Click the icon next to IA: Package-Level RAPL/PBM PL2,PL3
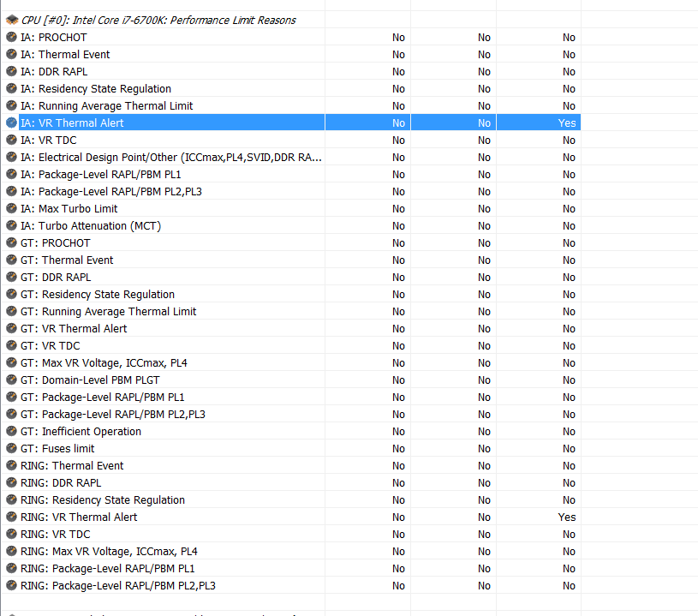This screenshot has height=616, width=698. click(12, 192)
